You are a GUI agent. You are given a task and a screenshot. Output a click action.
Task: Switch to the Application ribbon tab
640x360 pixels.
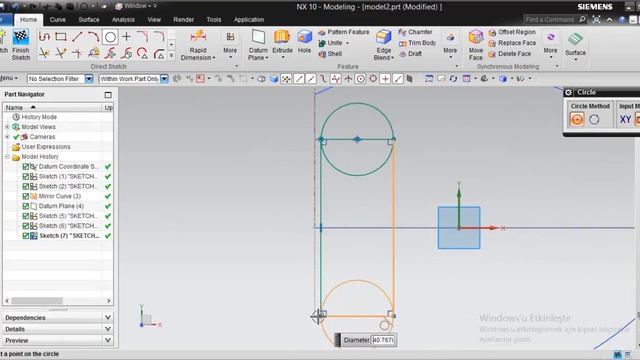coord(249,20)
